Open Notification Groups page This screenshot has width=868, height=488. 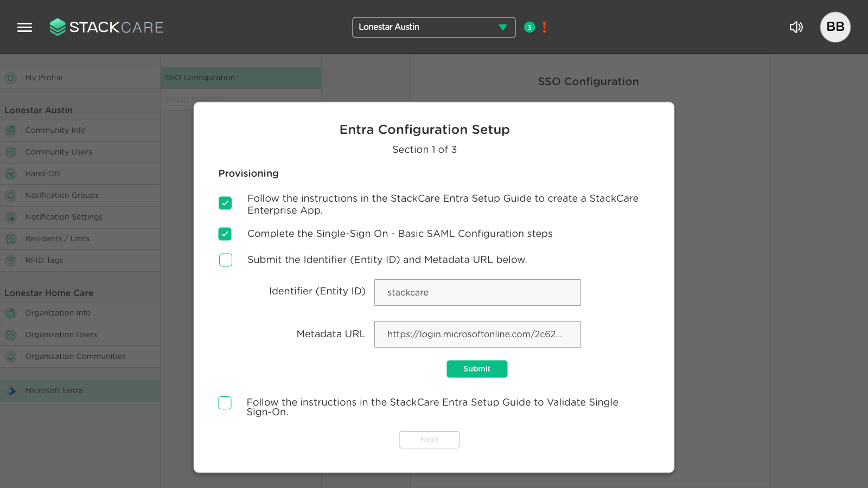tap(80, 196)
